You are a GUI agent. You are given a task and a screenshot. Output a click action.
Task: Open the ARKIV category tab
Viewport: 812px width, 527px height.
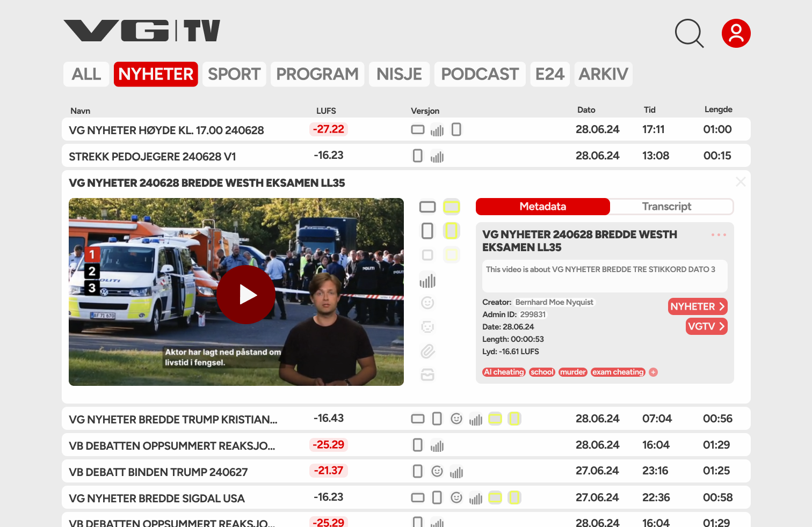click(604, 74)
